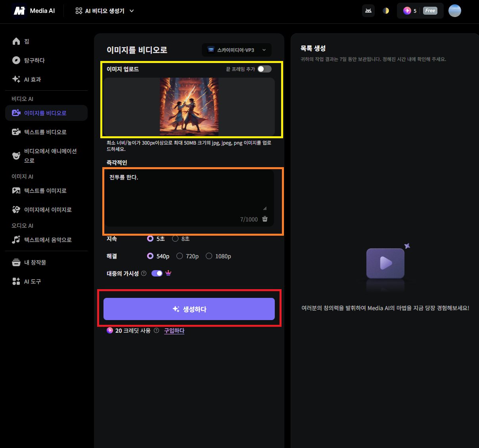Viewport: 479px width, 448px height.
Task: Open AI 도구 in sidebar
Action: 46,281
